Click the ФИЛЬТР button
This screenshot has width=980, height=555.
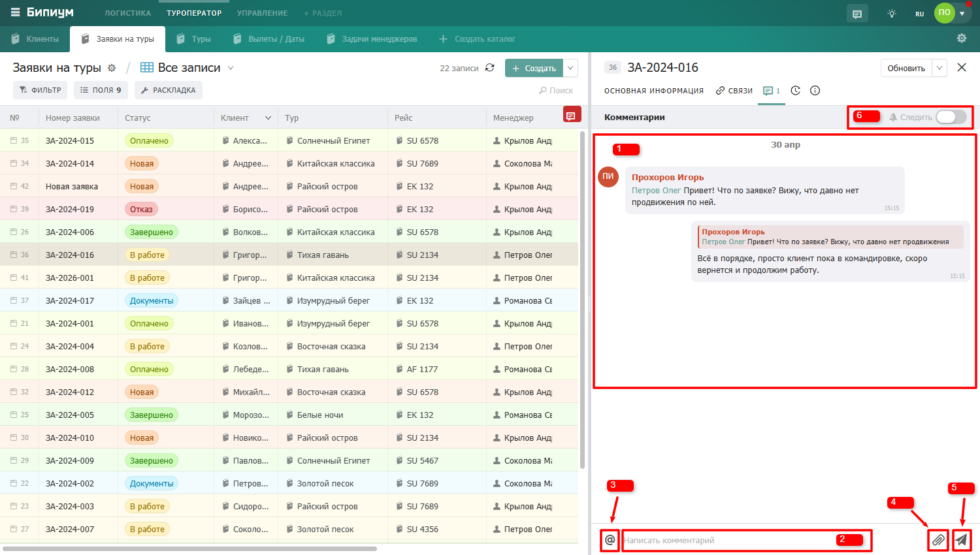pyautogui.click(x=41, y=90)
